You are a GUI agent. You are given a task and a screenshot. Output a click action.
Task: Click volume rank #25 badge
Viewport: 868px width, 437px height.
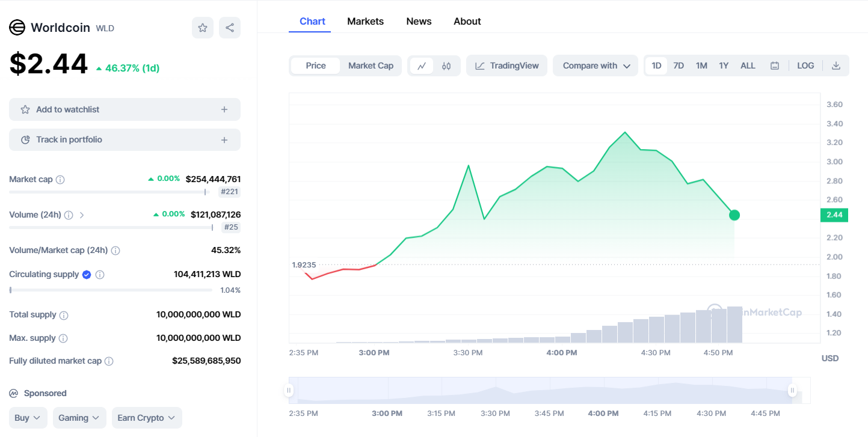click(231, 227)
